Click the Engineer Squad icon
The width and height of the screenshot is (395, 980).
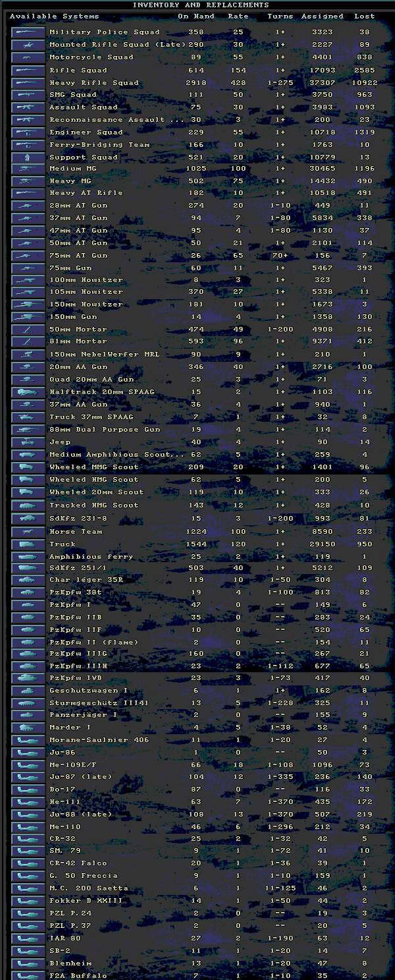coord(28,132)
